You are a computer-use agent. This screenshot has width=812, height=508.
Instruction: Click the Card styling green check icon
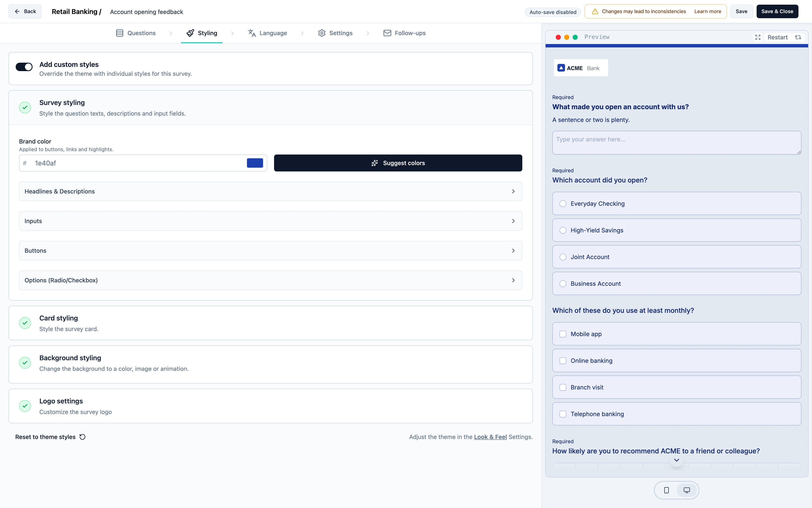pyautogui.click(x=25, y=323)
